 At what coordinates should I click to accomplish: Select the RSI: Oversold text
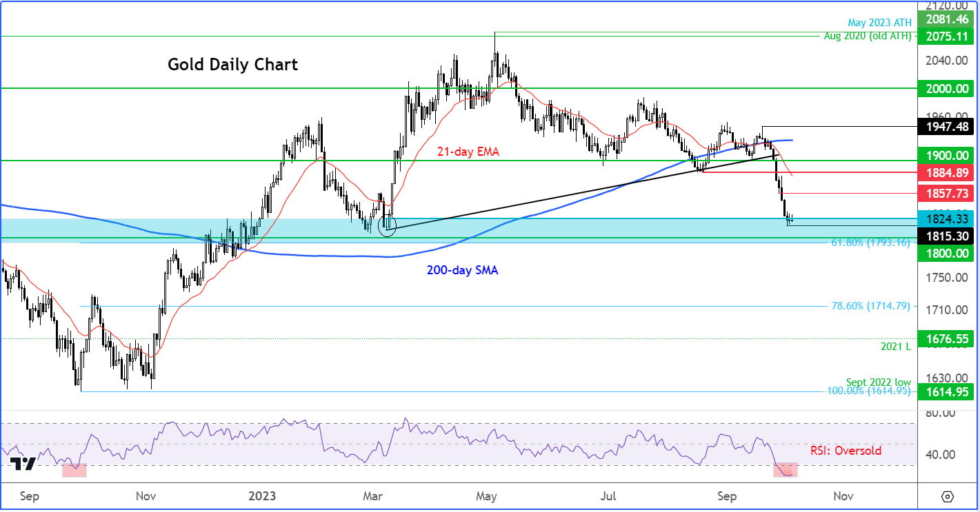(846, 451)
